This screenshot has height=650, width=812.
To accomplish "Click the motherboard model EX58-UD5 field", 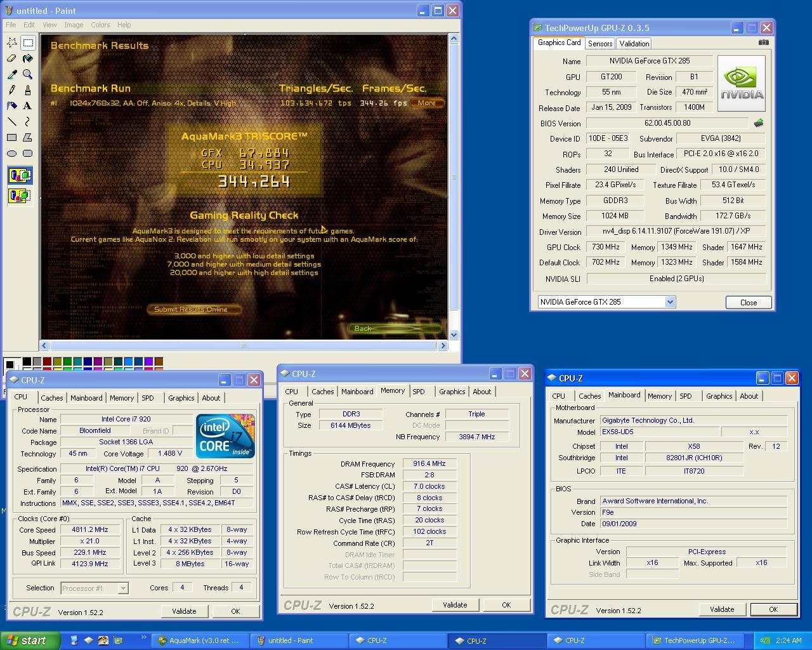I will pyautogui.click(x=660, y=432).
